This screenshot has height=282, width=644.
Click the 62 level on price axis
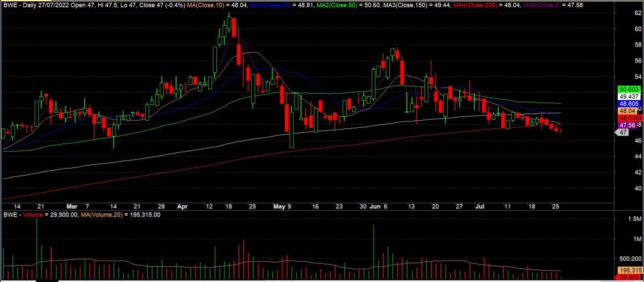pyautogui.click(x=638, y=13)
